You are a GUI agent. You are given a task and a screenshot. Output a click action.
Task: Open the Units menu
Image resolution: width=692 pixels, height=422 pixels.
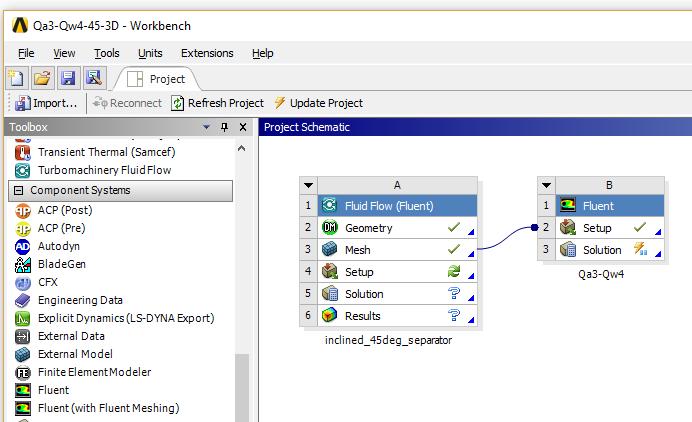(150, 53)
